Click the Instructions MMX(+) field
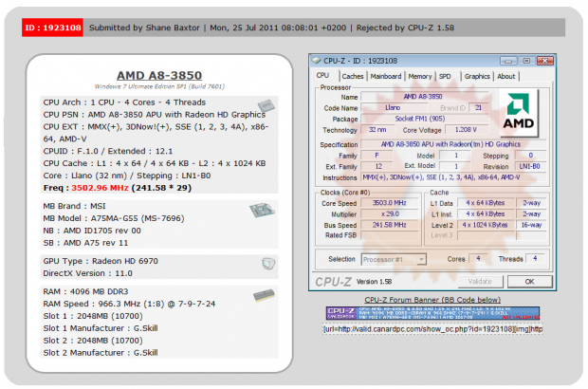This screenshot has width=588, height=389. pos(453,177)
